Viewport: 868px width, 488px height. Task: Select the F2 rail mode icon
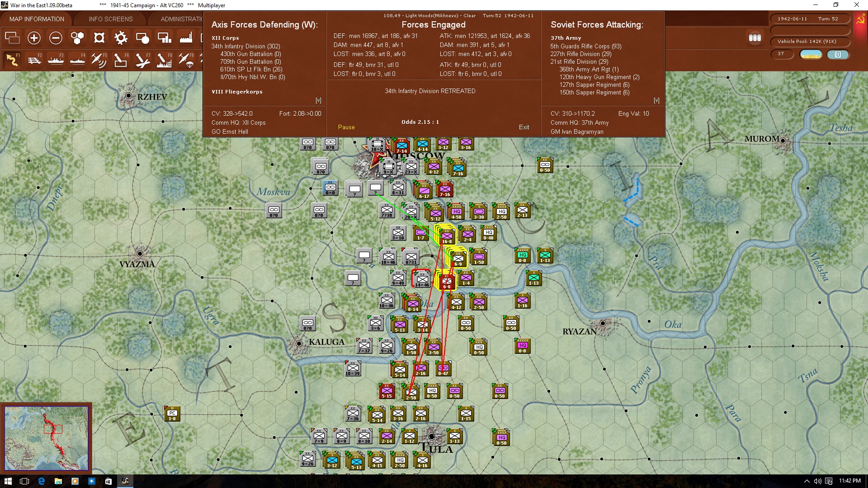point(34,60)
